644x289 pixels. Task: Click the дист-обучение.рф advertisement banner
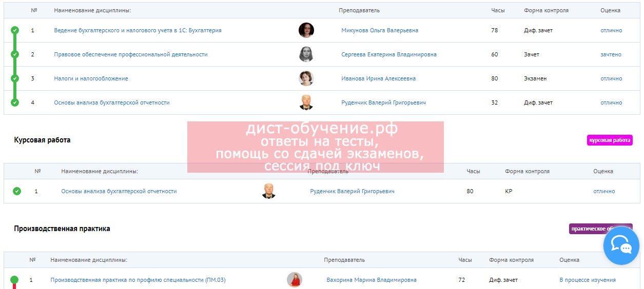tap(315, 147)
